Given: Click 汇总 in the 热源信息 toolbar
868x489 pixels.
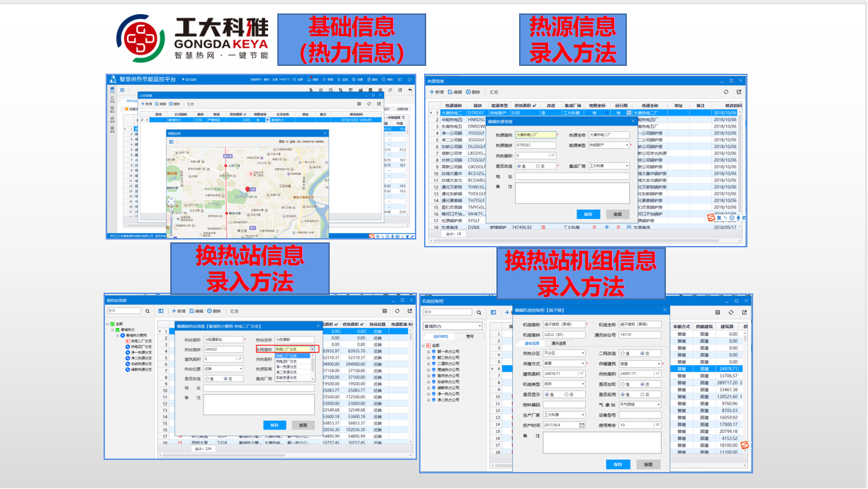Looking at the screenshot, I should tap(493, 92).
